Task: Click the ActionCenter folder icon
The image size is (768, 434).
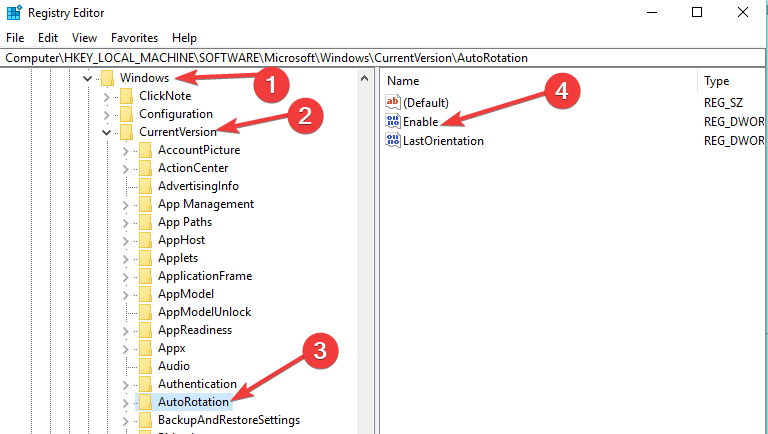Action: 145,168
